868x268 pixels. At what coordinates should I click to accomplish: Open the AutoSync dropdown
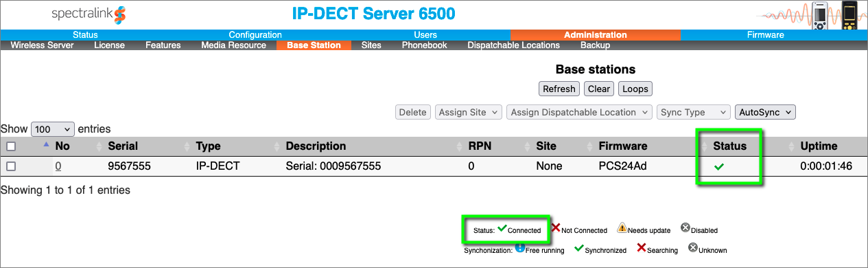click(764, 112)
